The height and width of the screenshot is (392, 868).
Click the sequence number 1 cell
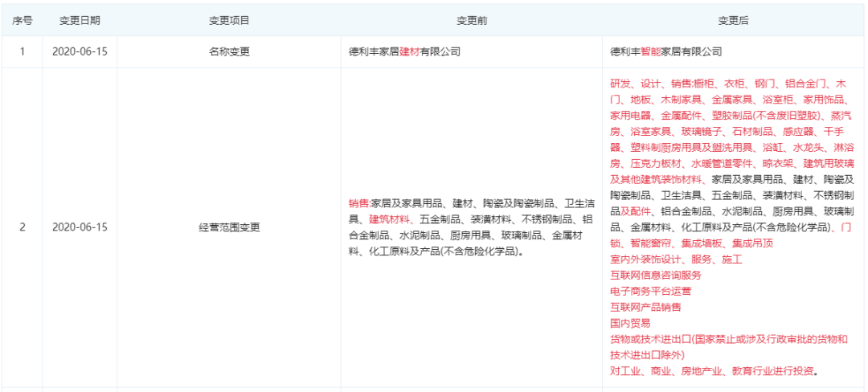click(x=23, y=52)
